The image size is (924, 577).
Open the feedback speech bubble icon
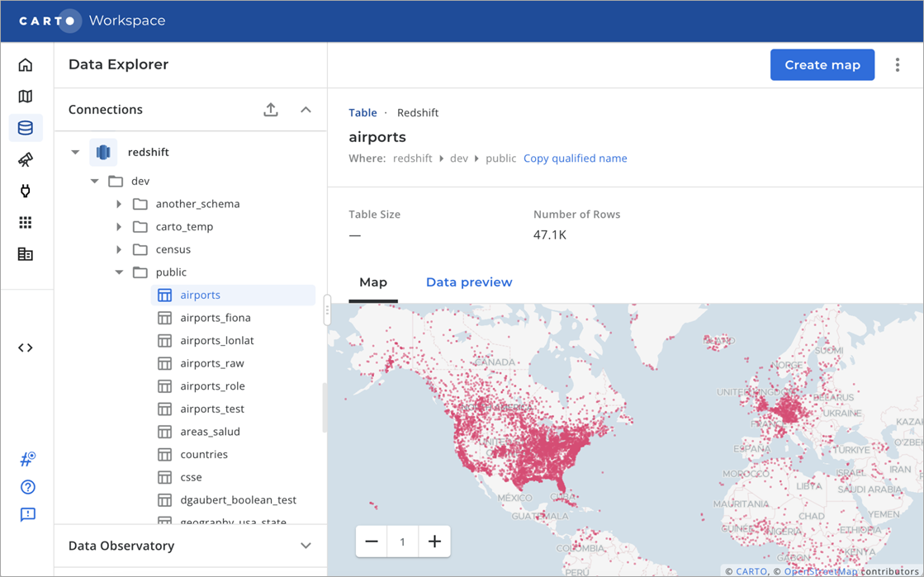tap(28, 514)
